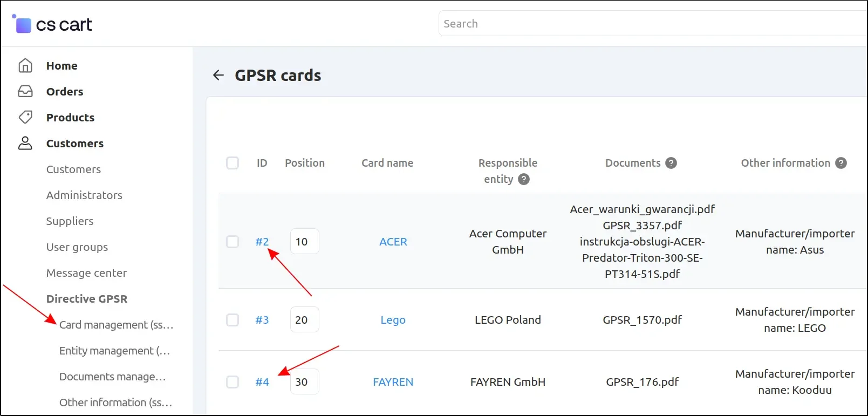
Task: Open the ACER card name link
Action: [393, 242]
